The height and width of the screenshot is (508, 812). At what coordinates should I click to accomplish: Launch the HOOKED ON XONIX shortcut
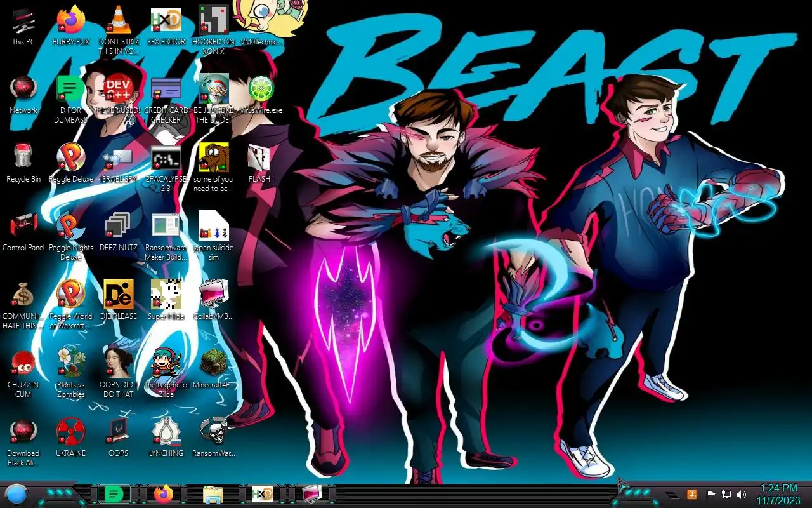tap(213, 30)
